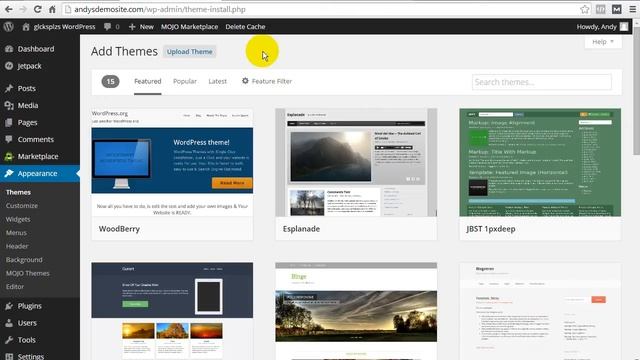Click the Users person icon
This screenshot has width=640, height=360.
tap(9, 323)
